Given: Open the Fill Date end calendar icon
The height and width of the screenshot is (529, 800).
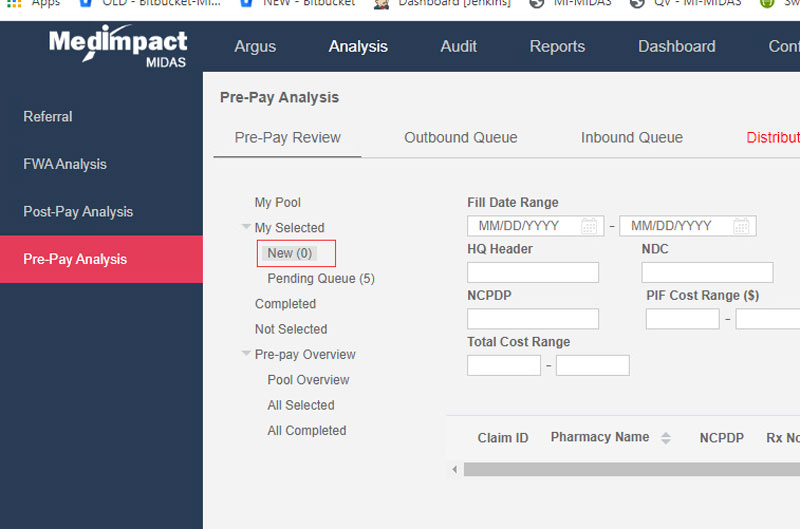Looking at the screenshot, I should 741,226.
